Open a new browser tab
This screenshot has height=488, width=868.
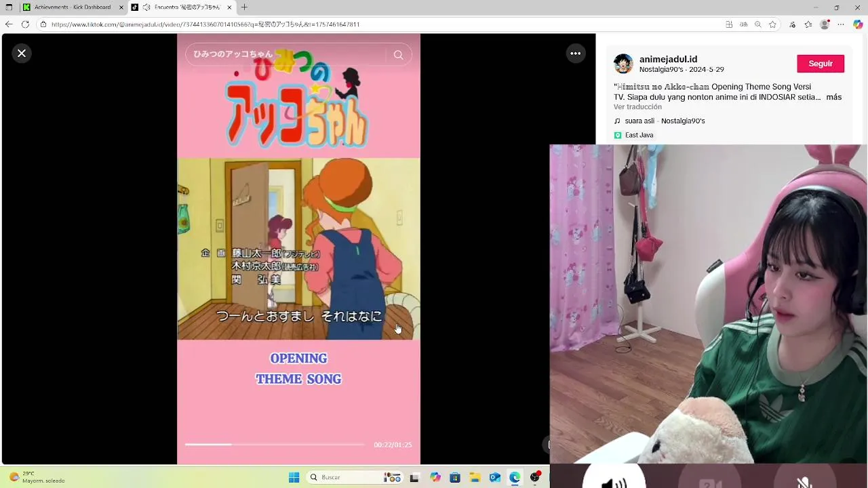point(244,7)
